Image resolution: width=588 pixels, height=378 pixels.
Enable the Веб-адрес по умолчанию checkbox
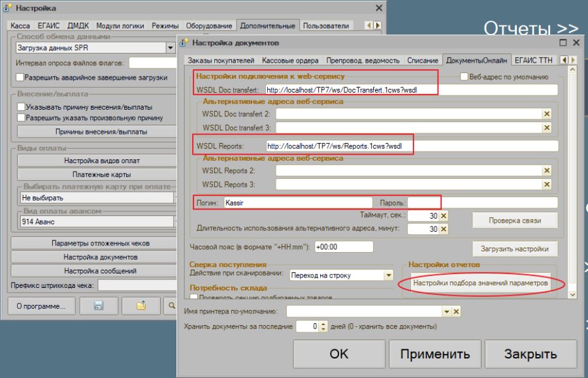[x=464, y=76]
